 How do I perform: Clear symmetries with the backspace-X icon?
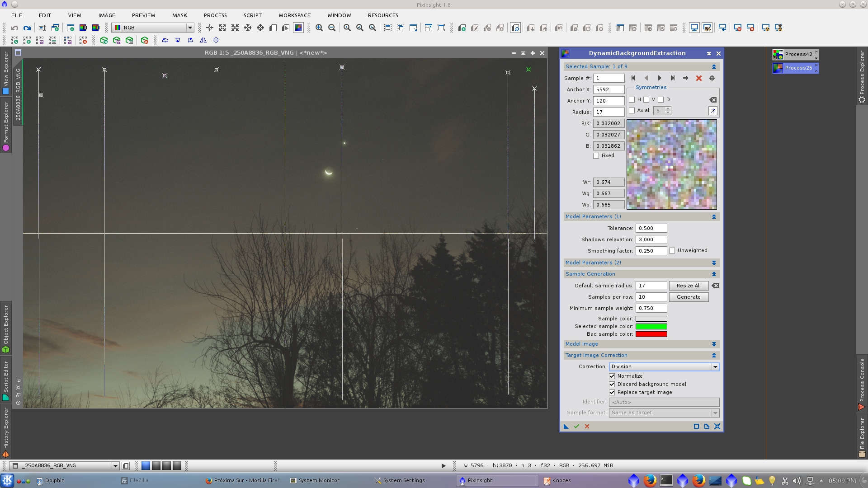pos(713,100)
